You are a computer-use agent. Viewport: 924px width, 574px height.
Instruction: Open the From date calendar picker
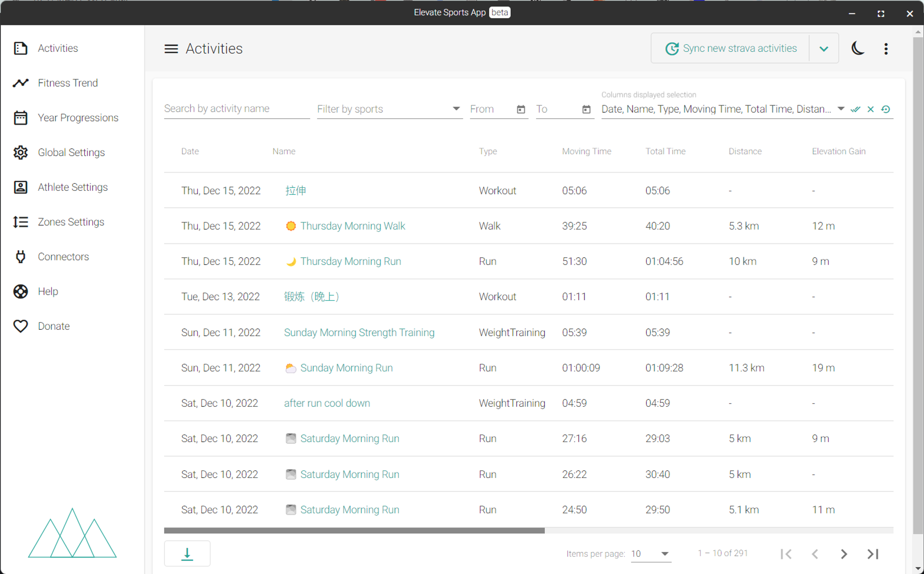pyautogui.click(x=521, y=109)
